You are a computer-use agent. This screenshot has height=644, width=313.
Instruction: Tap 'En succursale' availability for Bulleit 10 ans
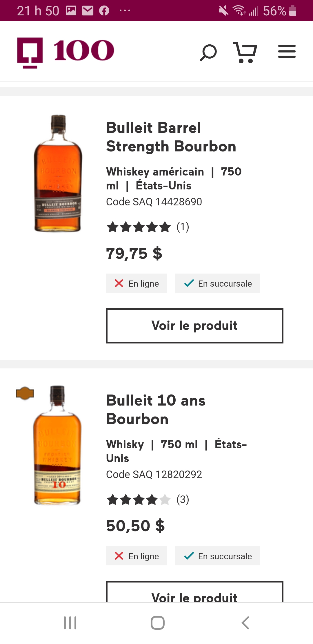217,556
